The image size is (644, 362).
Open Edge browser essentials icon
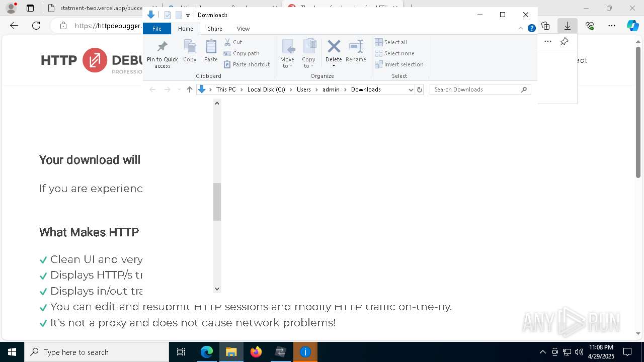coord(590,26)
